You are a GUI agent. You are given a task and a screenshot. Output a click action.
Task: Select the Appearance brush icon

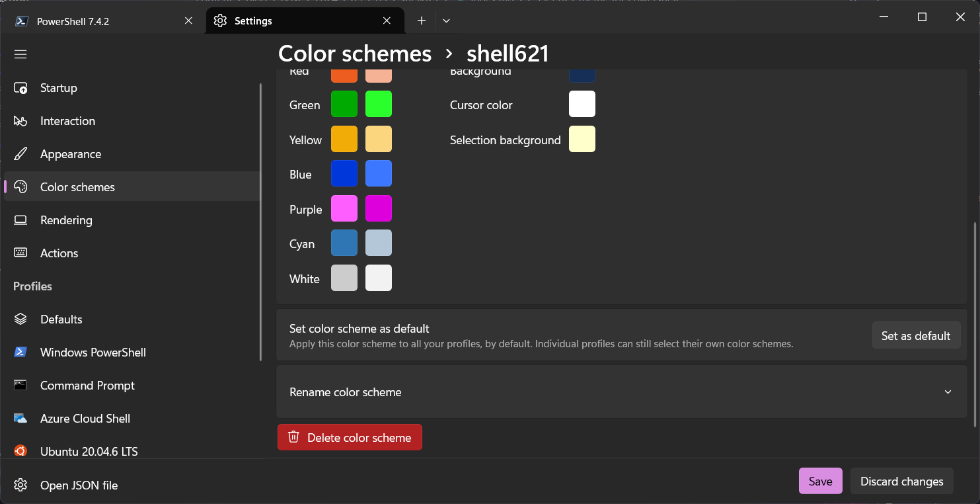click(x=20, y=154)
